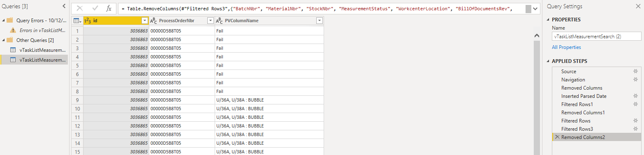Viewport: 644px width, 155px height.
Task: Select row number 1 header
Action: [x=77, y=30]
